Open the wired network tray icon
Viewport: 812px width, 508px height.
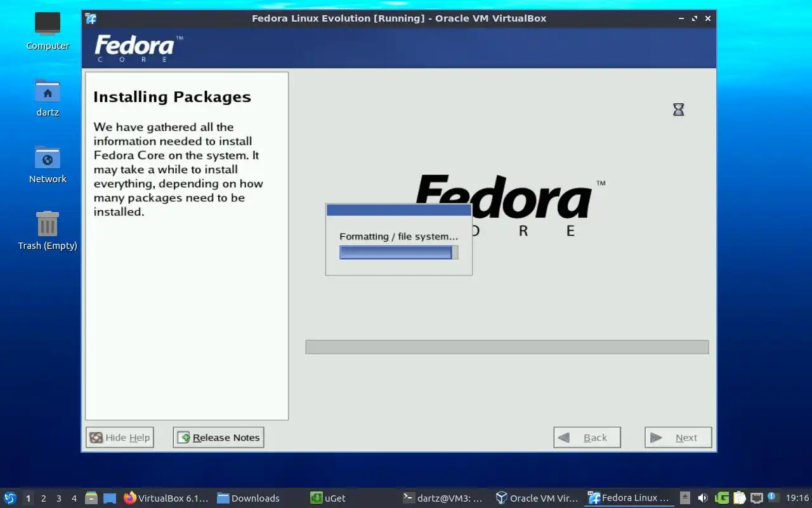point(756,498)
